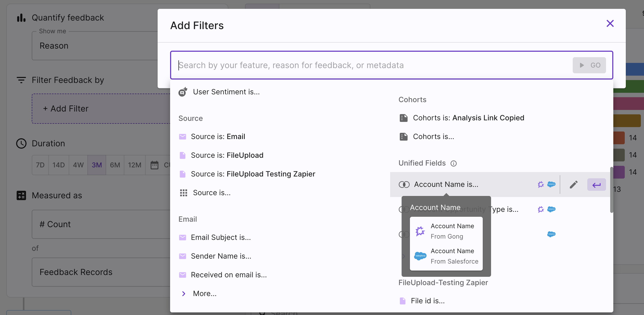Open the custom date calendar icon in Duration
The height and width of the screenshot is (315, 644).
[154, 165]
